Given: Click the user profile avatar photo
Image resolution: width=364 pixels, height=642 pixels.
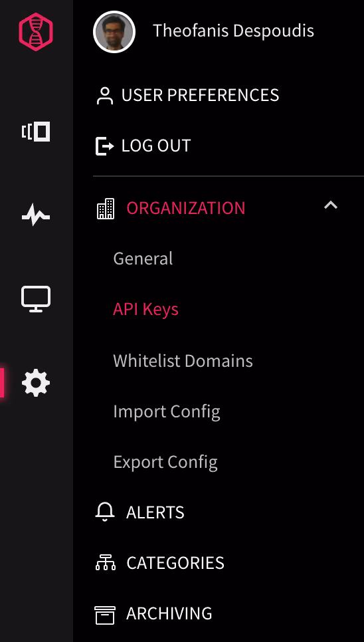Looking at the screenshot, I should coord(114,32).
